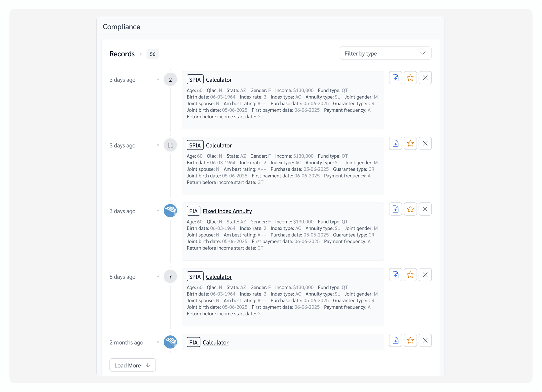
Task: Download the Fixed Index Annuity record
Action: [395, 209]
